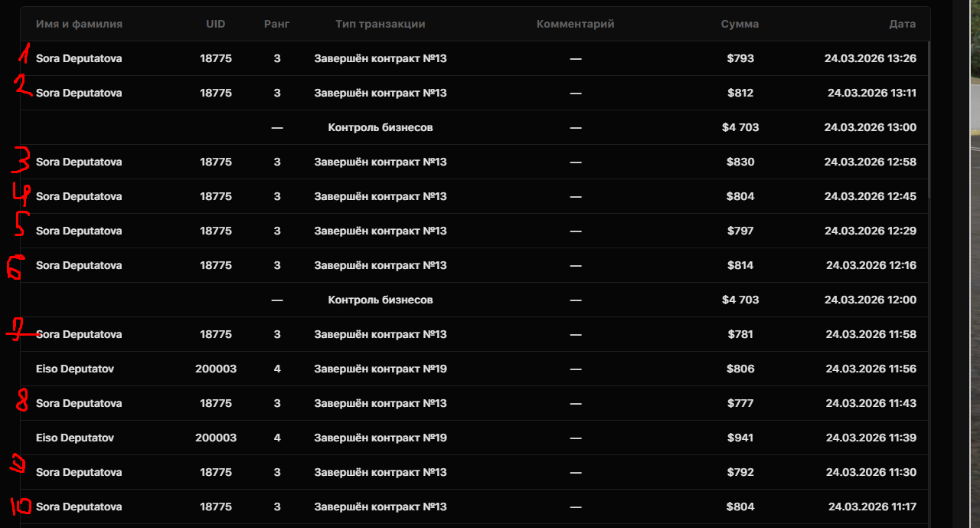Click the "Дата" column header

pyautogui.click(x=903, y=24)
